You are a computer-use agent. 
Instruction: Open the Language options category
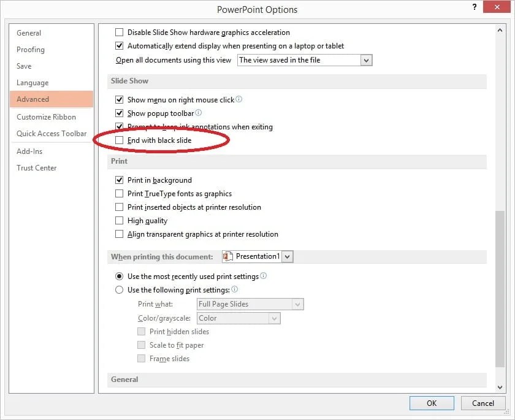click(51, 83)
